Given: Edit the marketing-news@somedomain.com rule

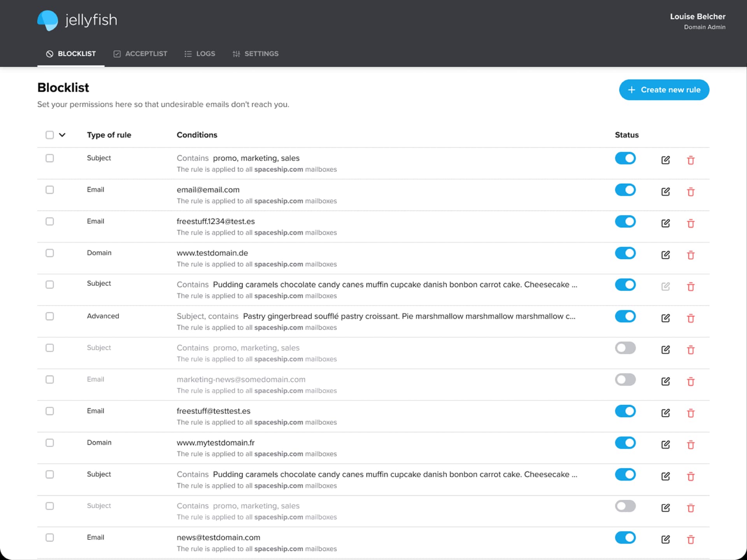Looking at the screenshot, I should (665, 381).
